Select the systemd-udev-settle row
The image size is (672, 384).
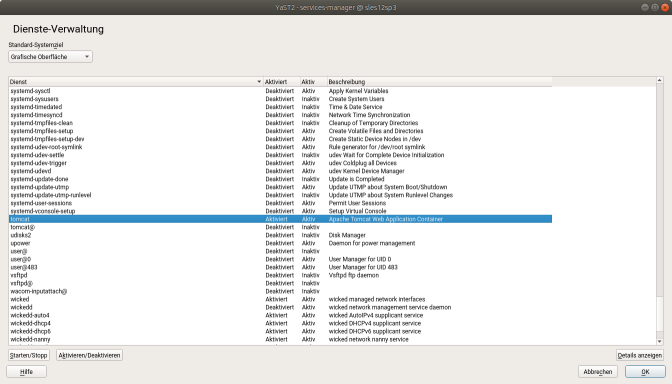(280, 155)
